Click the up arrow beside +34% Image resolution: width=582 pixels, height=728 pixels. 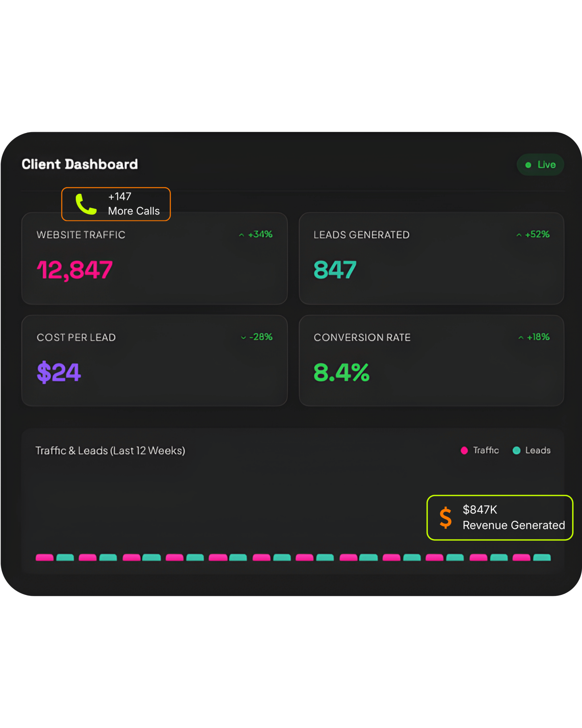coord(242,235)
